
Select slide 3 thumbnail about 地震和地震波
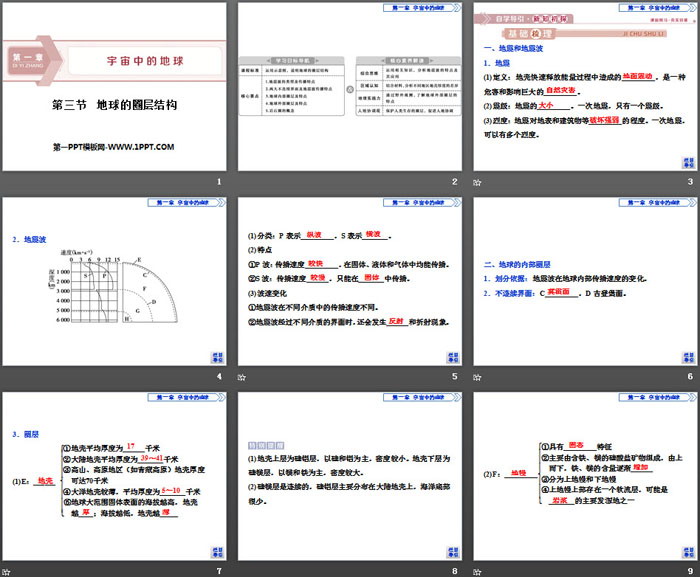pos(586,87)
